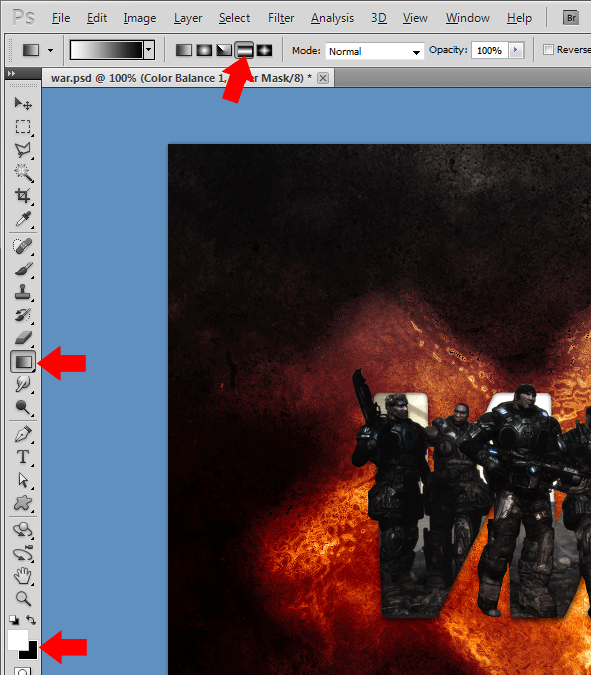Select the Rectangular Marquee tool
Screen dimensions: 591x675
[23, 127]
